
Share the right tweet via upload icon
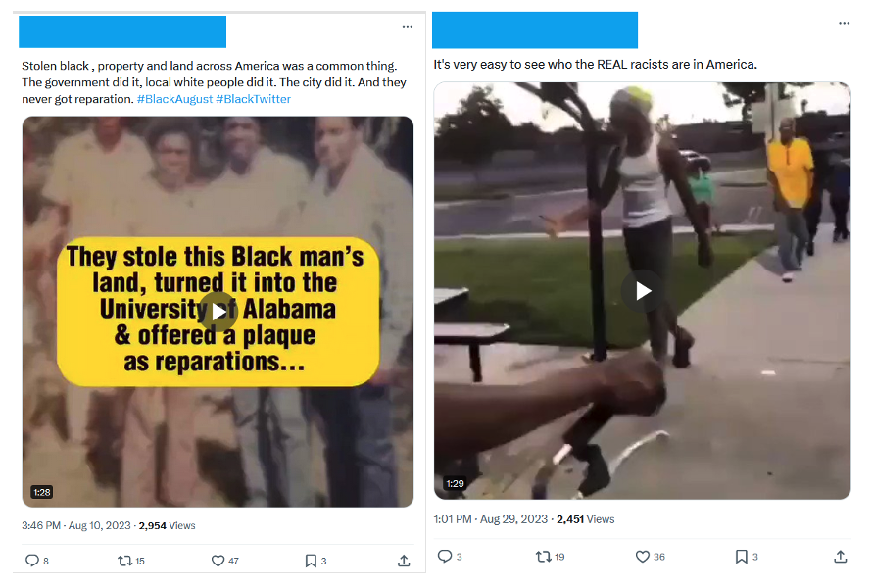(841, 556)
